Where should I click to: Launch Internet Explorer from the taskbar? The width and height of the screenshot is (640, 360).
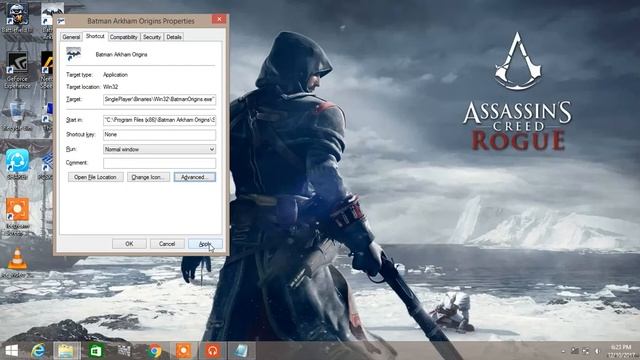click(x=38, y=351)
